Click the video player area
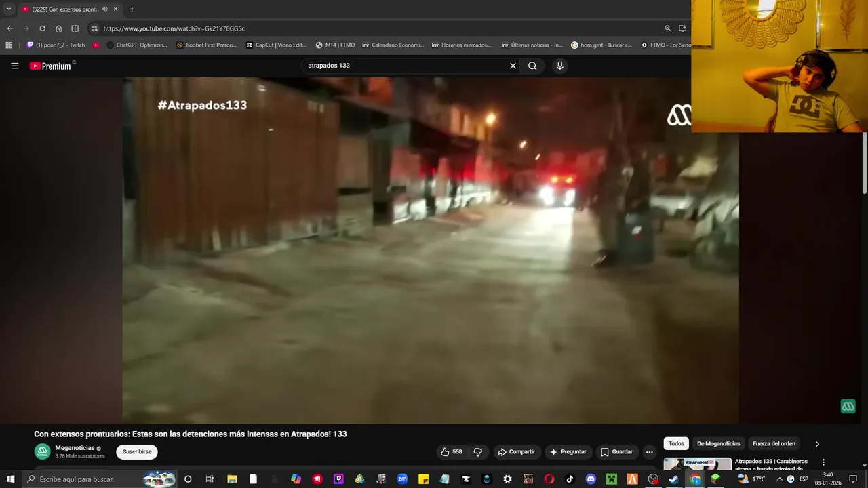The height and width of the screenshot is (488, 868). coord(430,250)
